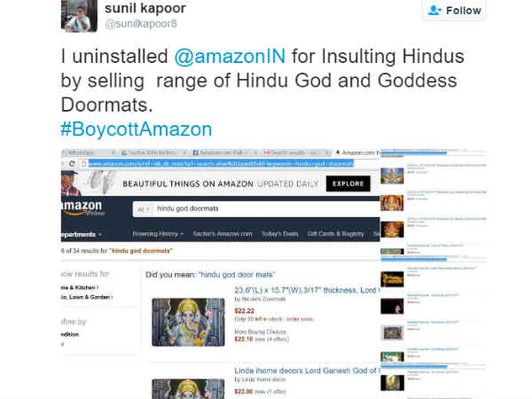532x399 pixels.
Task: Open the @amazonIN mention link
Action: coord(230,57)
